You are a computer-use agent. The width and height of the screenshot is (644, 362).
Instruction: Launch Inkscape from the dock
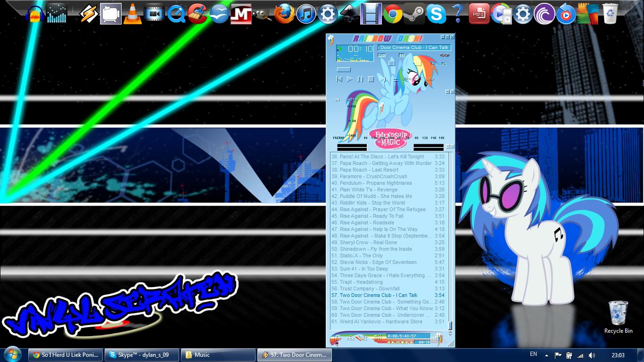(349, 14)
